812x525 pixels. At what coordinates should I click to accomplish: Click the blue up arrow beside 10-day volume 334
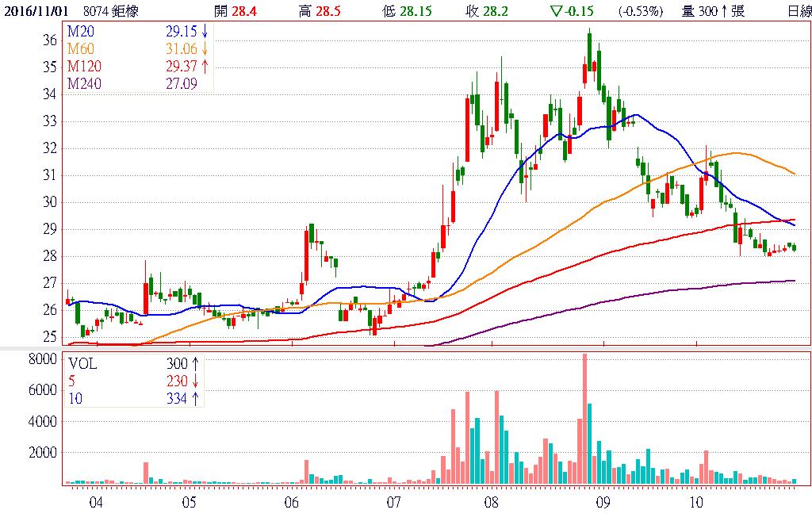click(x=193, y=398)
